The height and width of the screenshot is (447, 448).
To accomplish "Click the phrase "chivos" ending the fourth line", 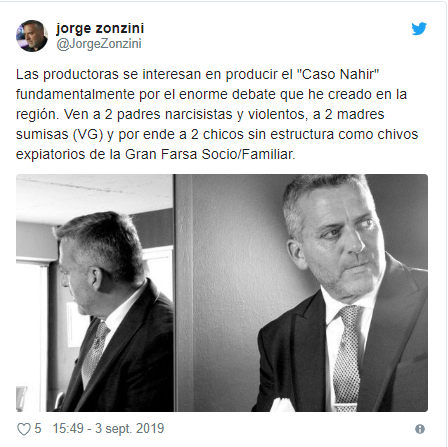I will click(398, 134).
